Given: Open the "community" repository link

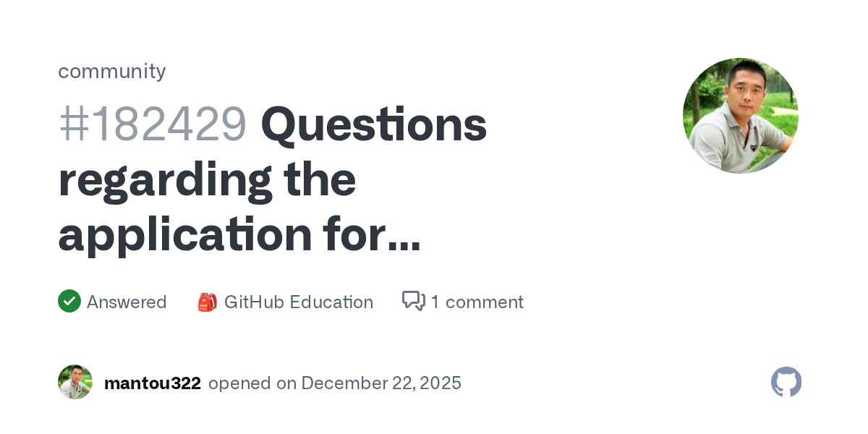Looking at the screenshot, I should (111, 71).
